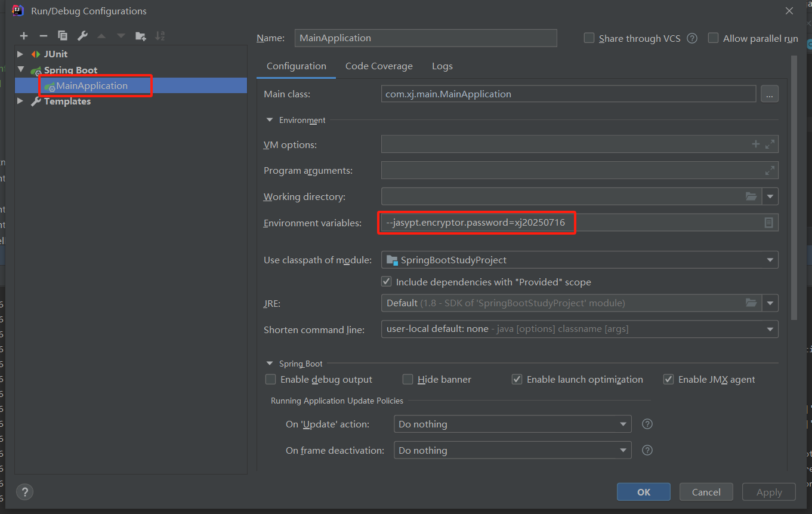Enable debug output checkbox
Screen dimensions: 812x514
tap(271, 379)
